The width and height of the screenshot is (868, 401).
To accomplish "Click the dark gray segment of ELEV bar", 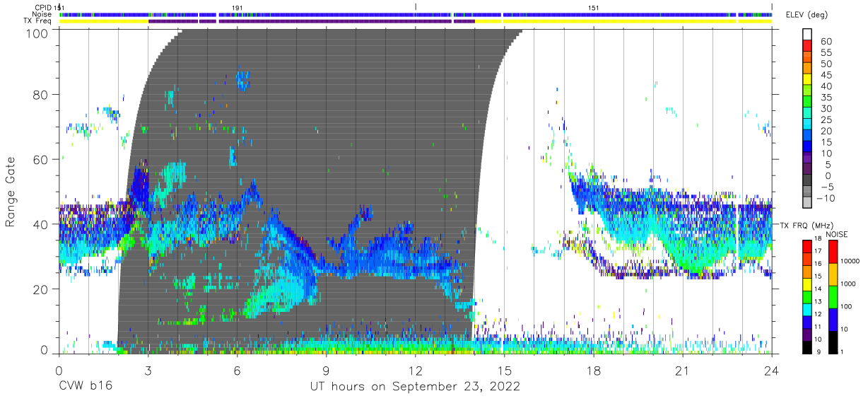I will pos(808,181).
